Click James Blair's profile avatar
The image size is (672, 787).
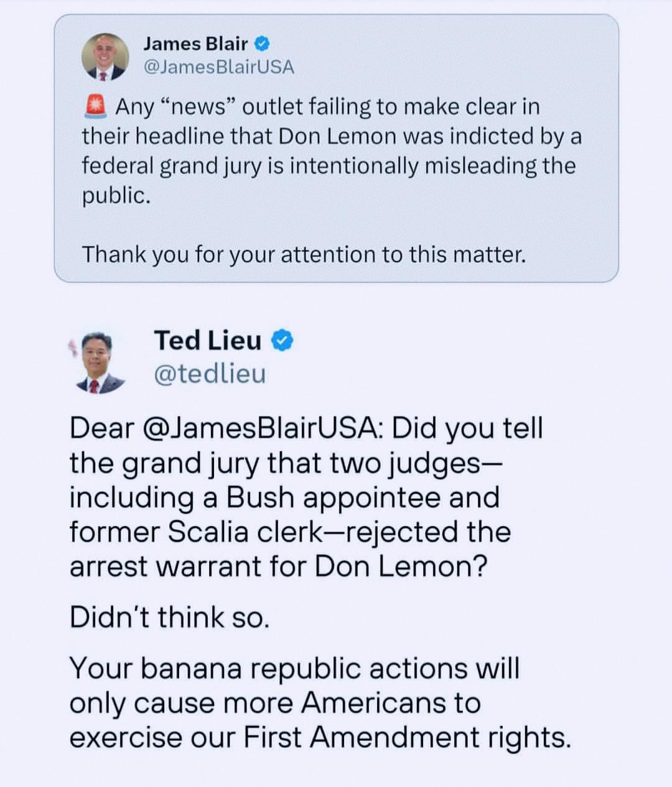tap(105, 57)
